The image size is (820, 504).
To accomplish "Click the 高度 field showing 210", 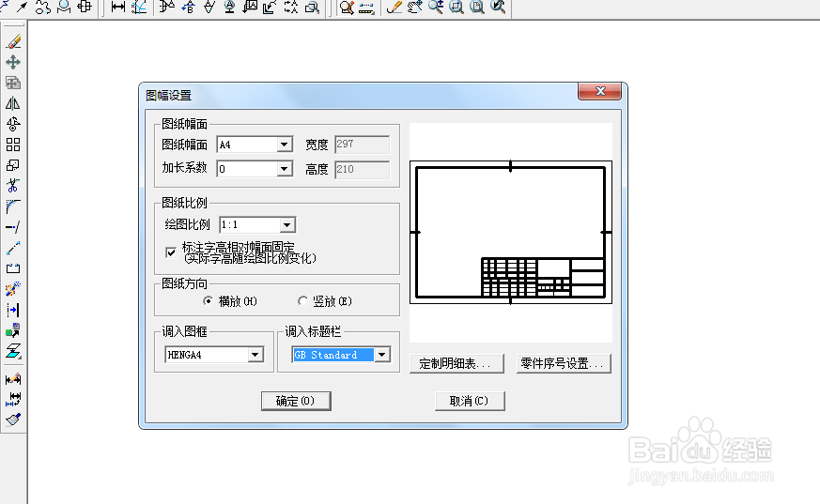I will [x=362, y=169].
